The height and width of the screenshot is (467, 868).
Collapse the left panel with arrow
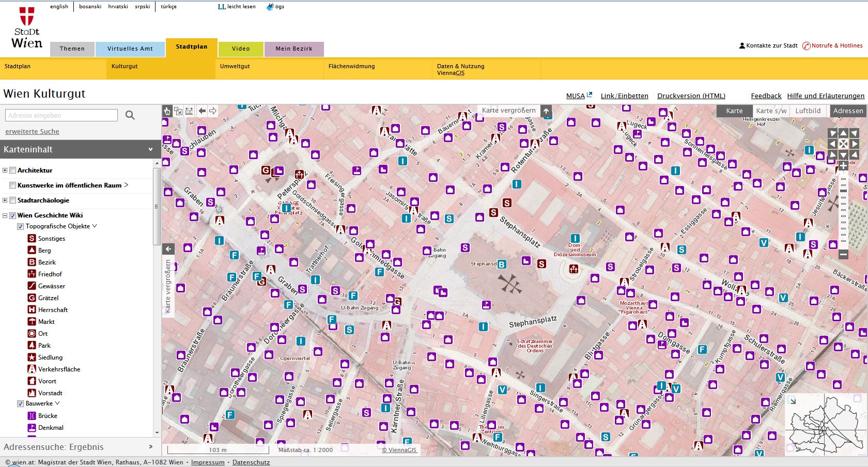168,249
